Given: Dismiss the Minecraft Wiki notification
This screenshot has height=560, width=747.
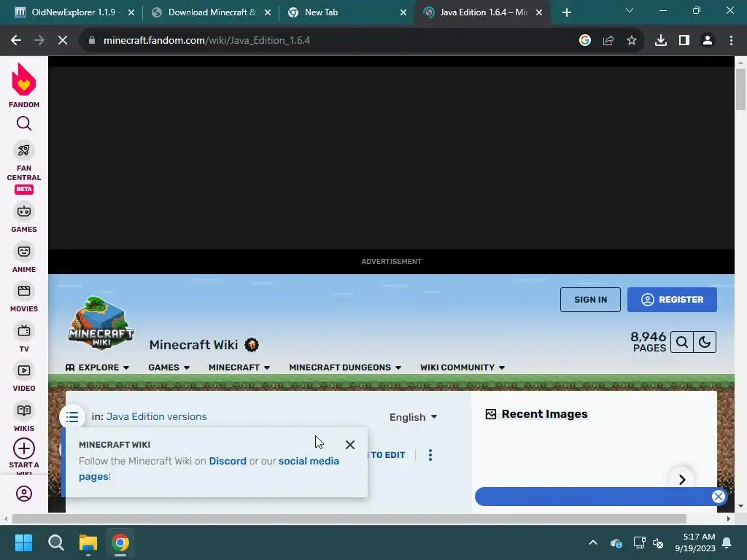Looking at the screenshot, I should 350,445.
